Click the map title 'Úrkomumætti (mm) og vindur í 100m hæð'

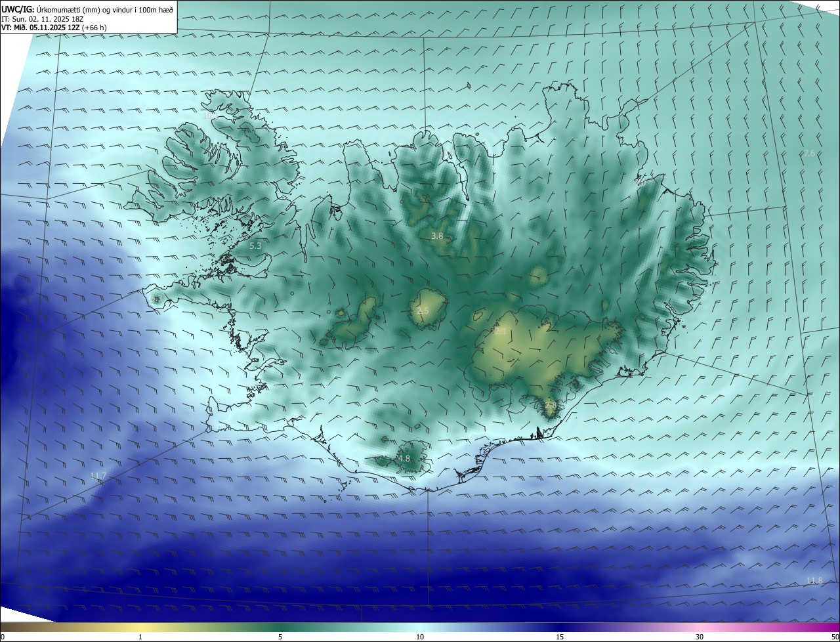pyautogui.click(x=105, y=9)
